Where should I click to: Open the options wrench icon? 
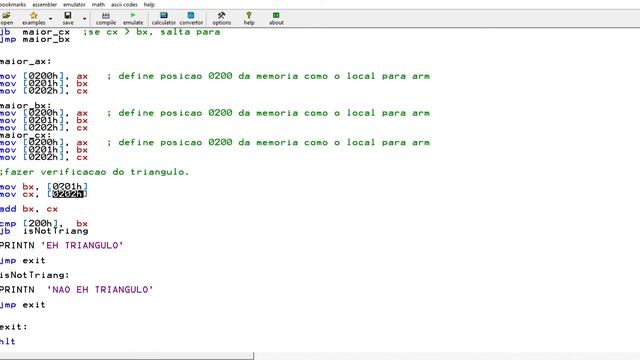click(x=222, y=18)
